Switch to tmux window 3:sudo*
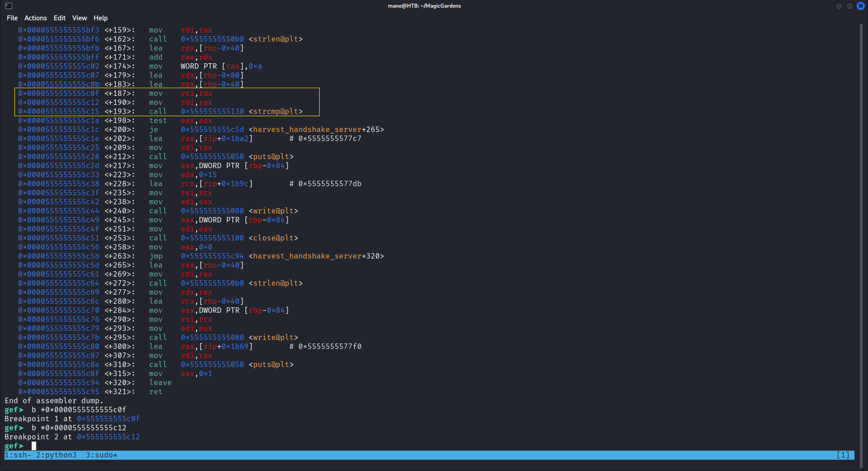 point(102,455)
